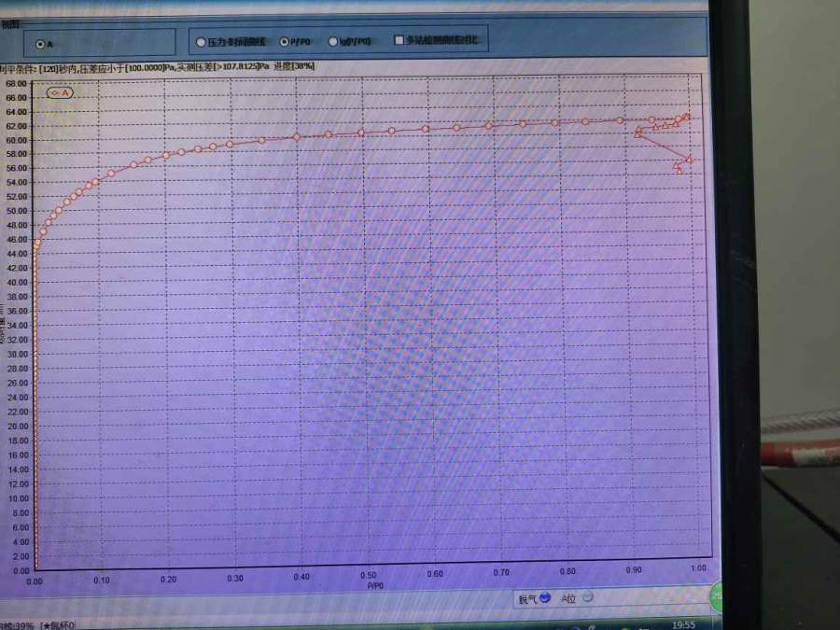Click the 30.00 y-axis tick label
The width and height of the screenshot is (840, 630).
pos(17,354)
